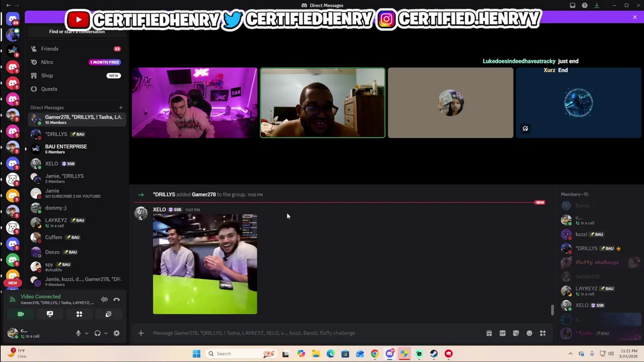Viewport: 644px width, 362px height.
Task: Open the GIF picker
Action: (502, 333)
